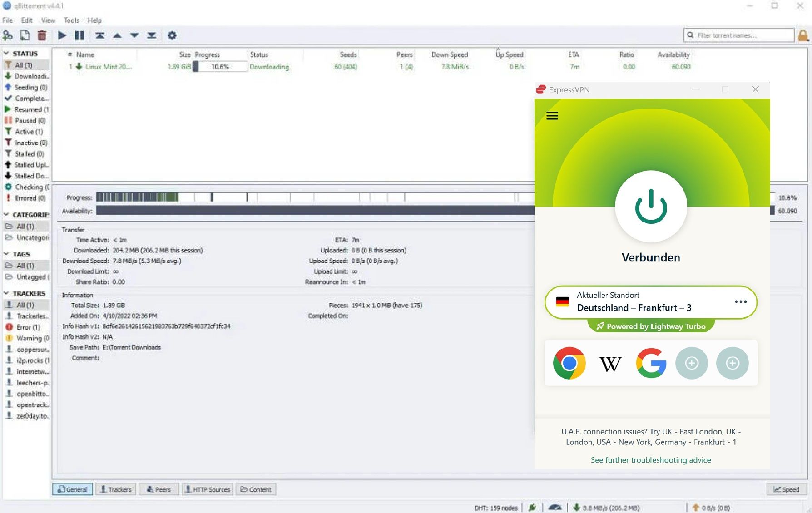Switch to the Peers tab
This screenshot has width=812, height=513.
pos(159,489)
